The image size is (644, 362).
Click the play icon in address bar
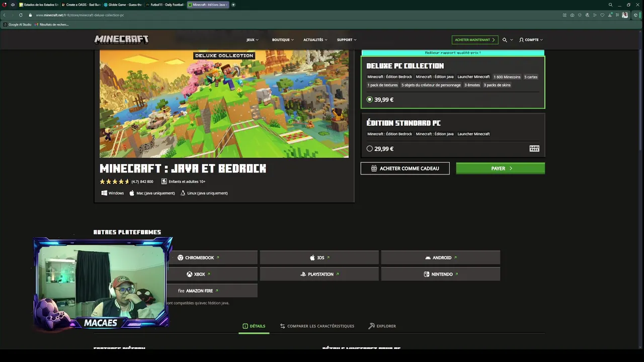595,15
